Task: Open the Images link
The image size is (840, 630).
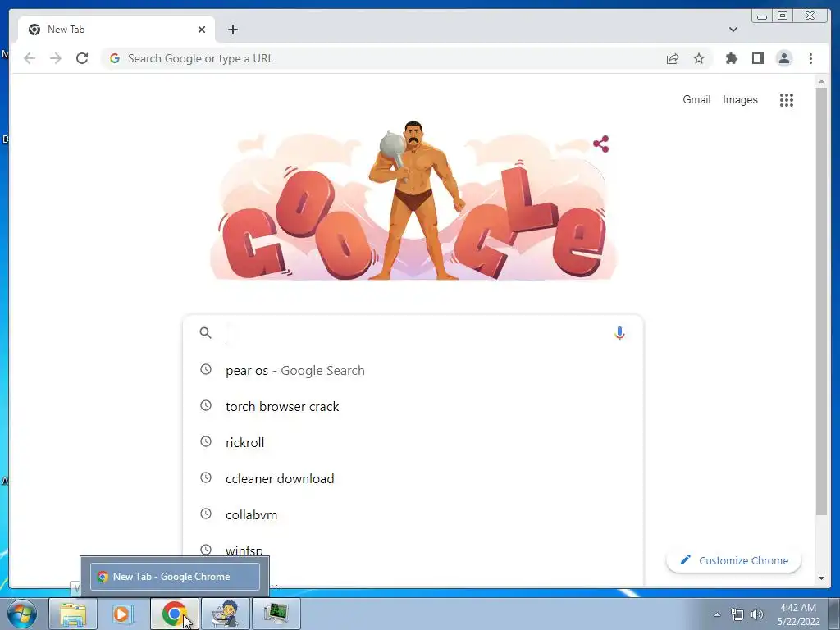Action: (740, 99)
